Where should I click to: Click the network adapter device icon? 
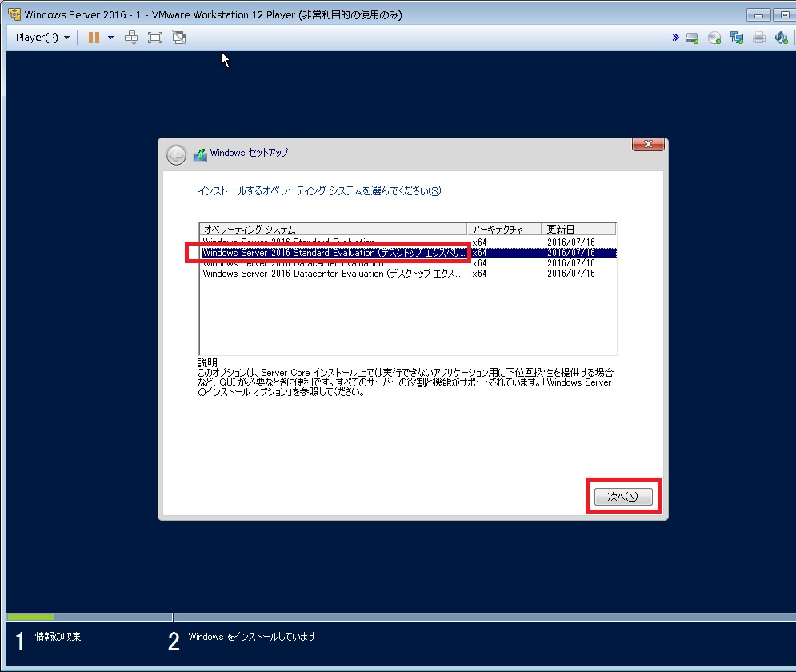click(x=737, y=38)
